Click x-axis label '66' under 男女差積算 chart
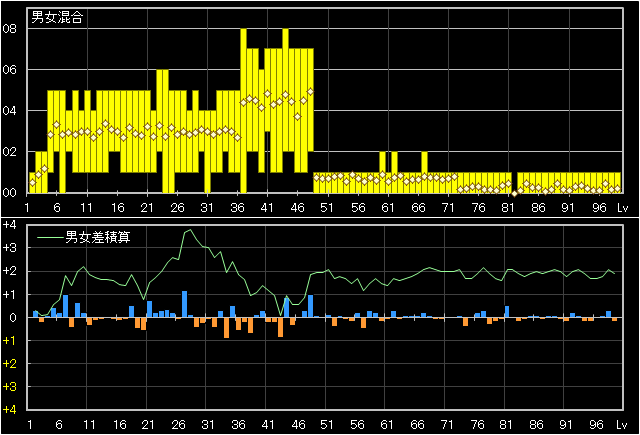640x435 pixels. click(417, 425)
